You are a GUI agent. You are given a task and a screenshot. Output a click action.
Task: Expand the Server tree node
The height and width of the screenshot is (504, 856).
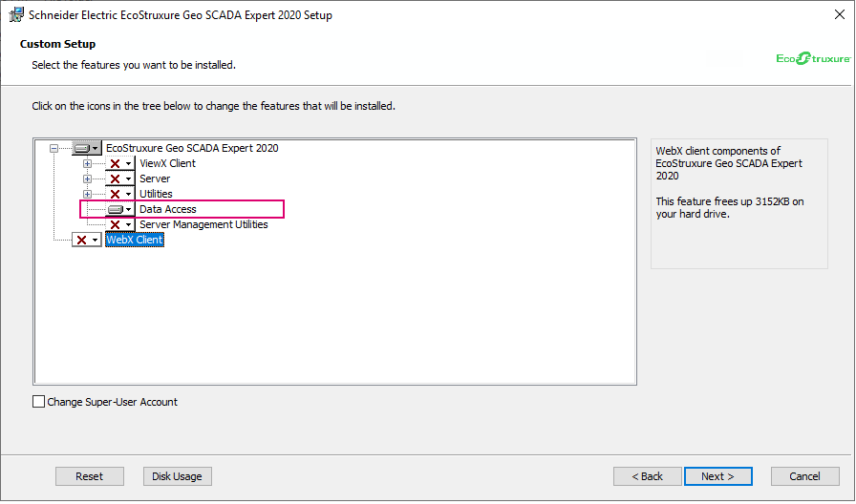pyautogui.click(x=87, y=179)
